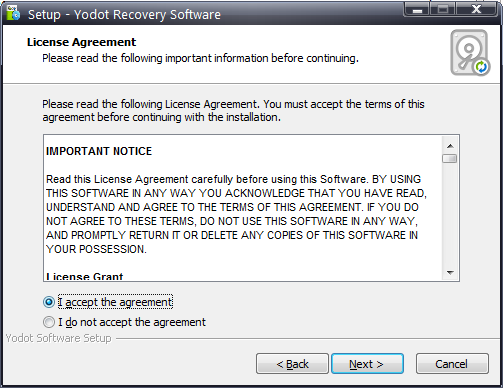Click the scrollbar down arrow in license box

(450, 273)
